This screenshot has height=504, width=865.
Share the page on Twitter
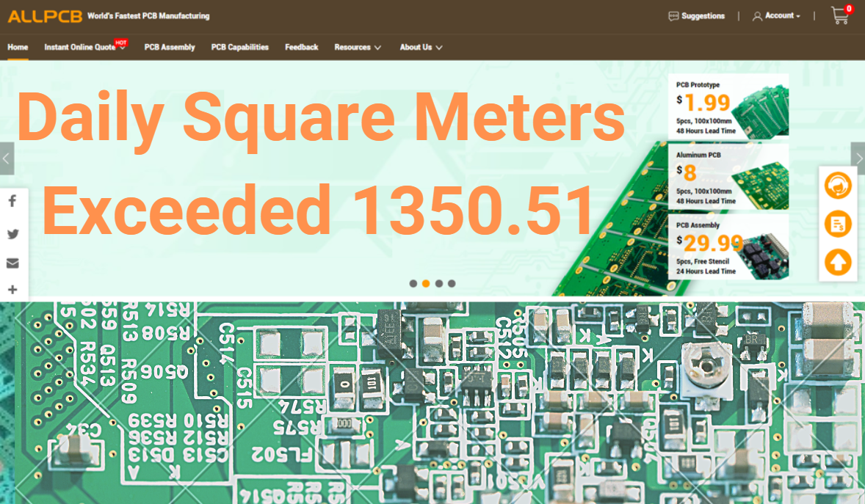coord(12,234)
